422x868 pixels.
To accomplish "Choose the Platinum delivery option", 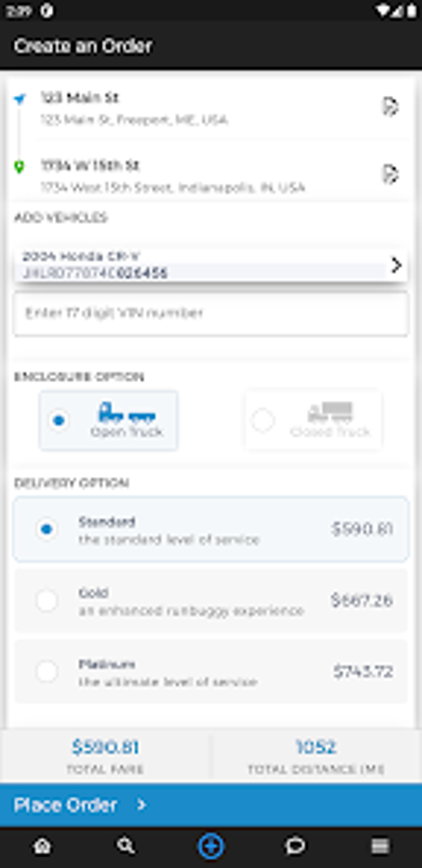I will (211, 671).
